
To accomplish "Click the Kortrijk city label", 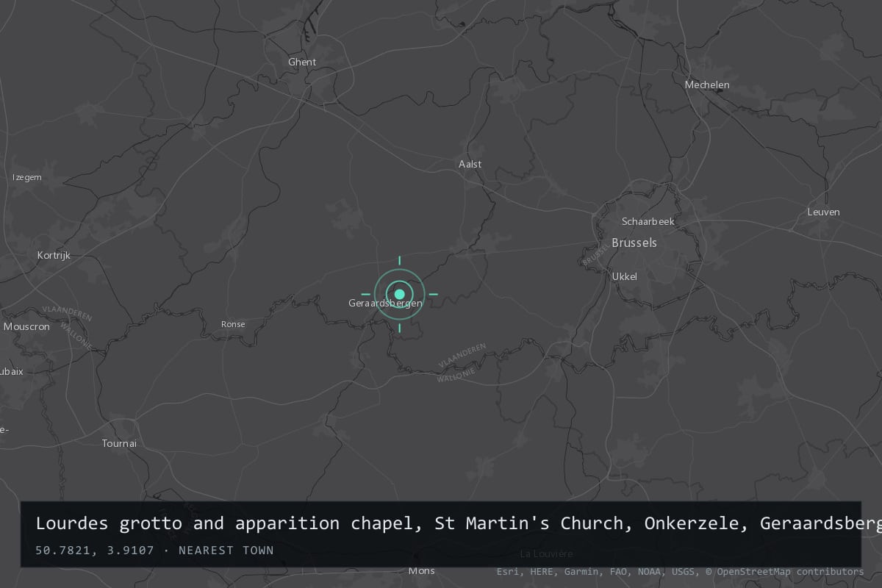I will pos(54,255).
